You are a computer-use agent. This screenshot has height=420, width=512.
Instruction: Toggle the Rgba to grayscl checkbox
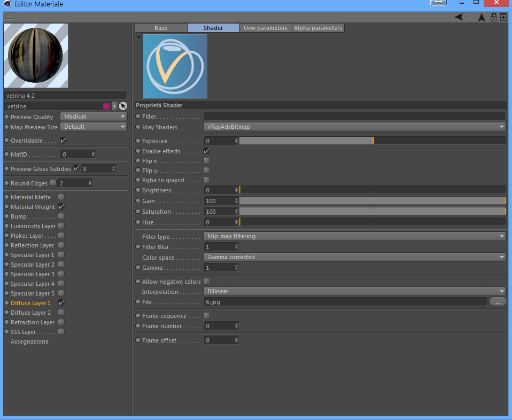point(206,180)
